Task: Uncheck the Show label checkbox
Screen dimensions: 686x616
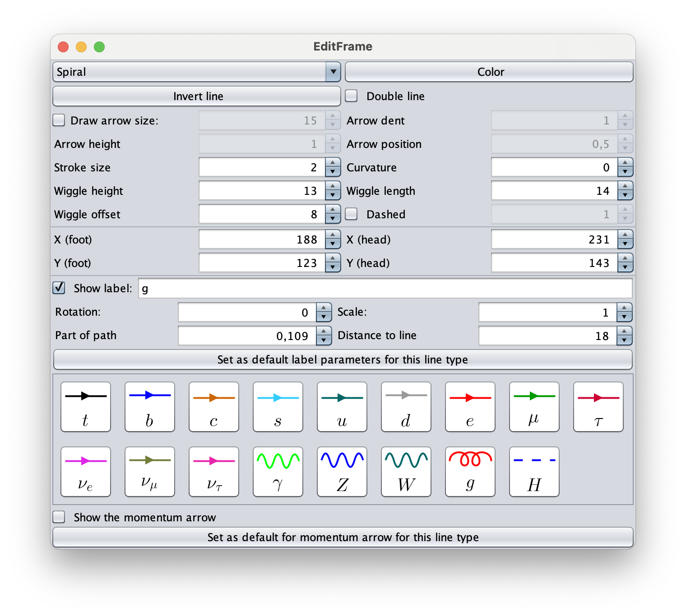Action: pos(59,288)
